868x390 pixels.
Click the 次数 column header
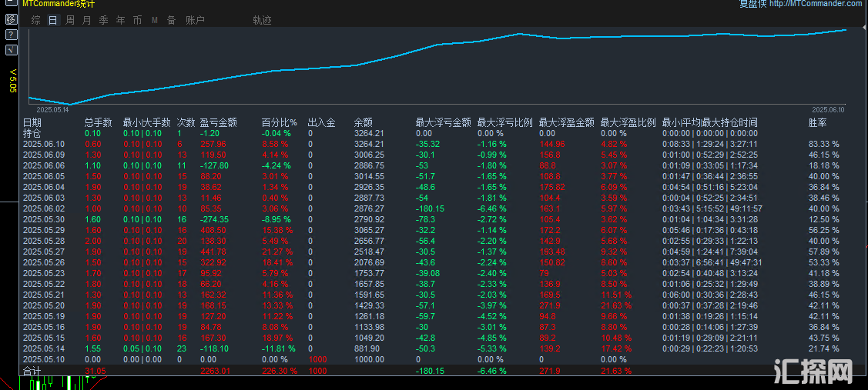[186, 122]
